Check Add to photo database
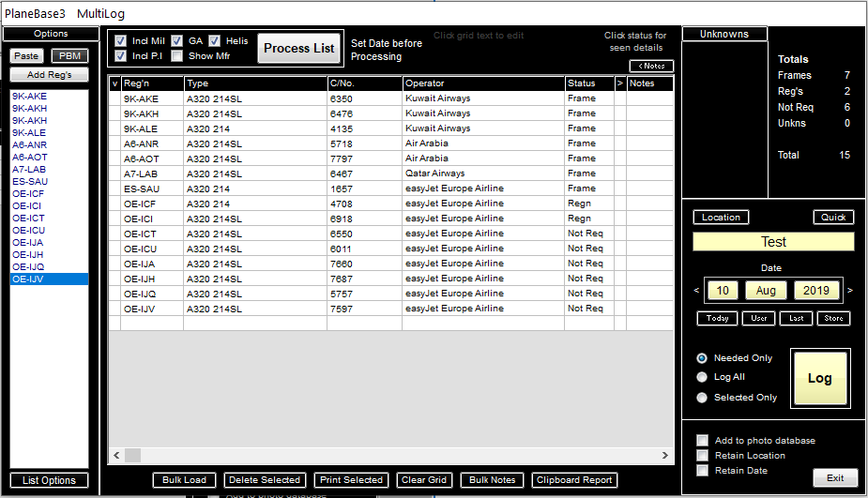868x498 pixels. (x=702, y=441)
